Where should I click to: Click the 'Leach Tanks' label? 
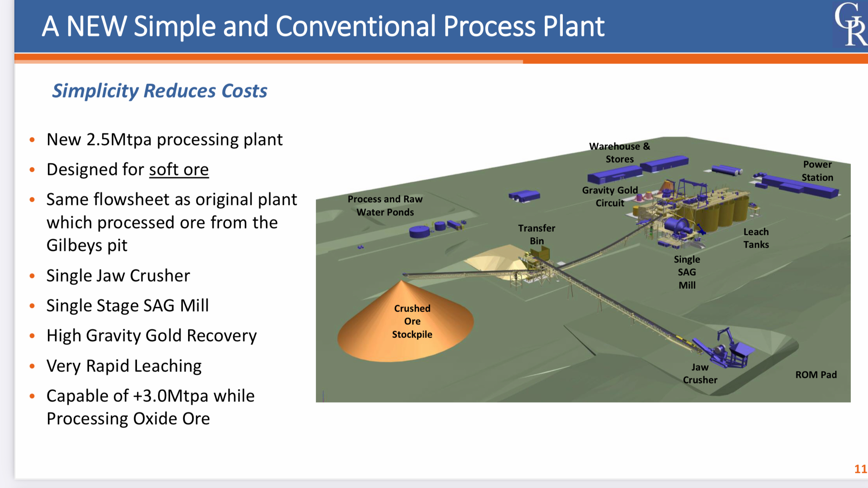coord(756,238)
